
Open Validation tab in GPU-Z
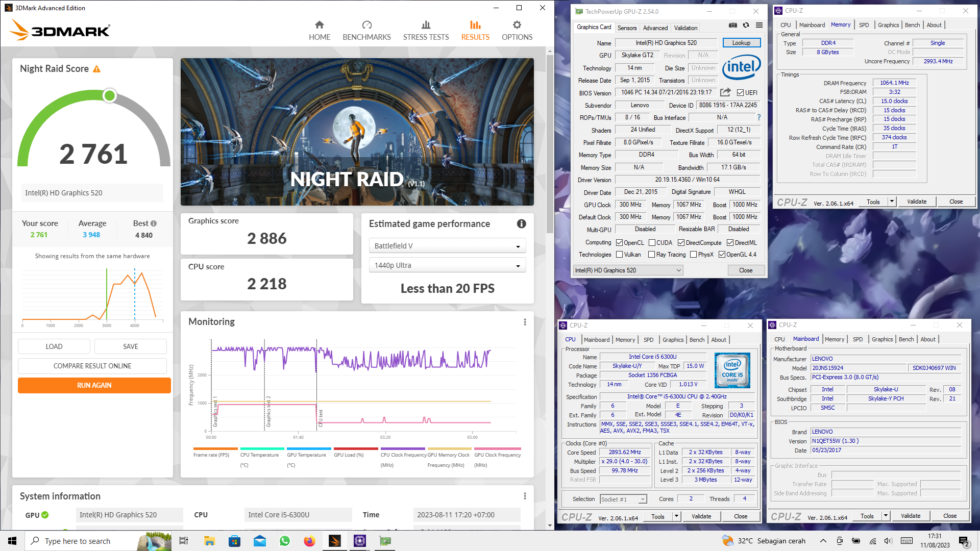coord(685,28)
